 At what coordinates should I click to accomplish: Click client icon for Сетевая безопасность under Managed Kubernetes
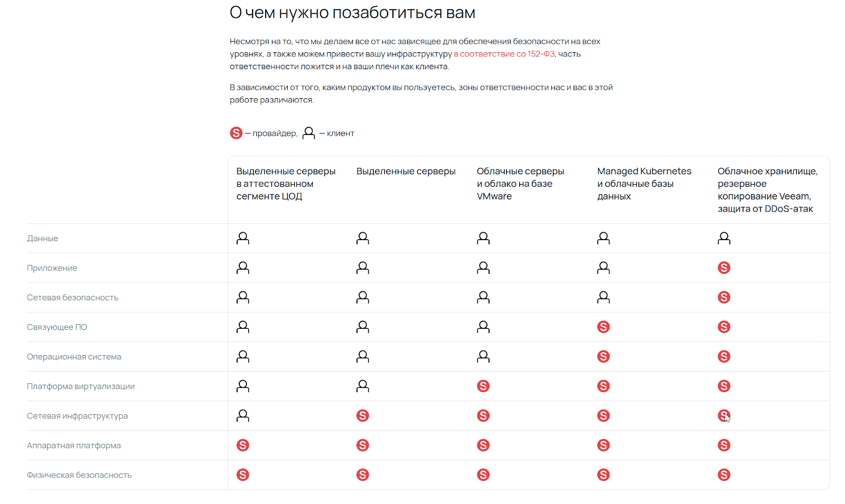(604, 298)
